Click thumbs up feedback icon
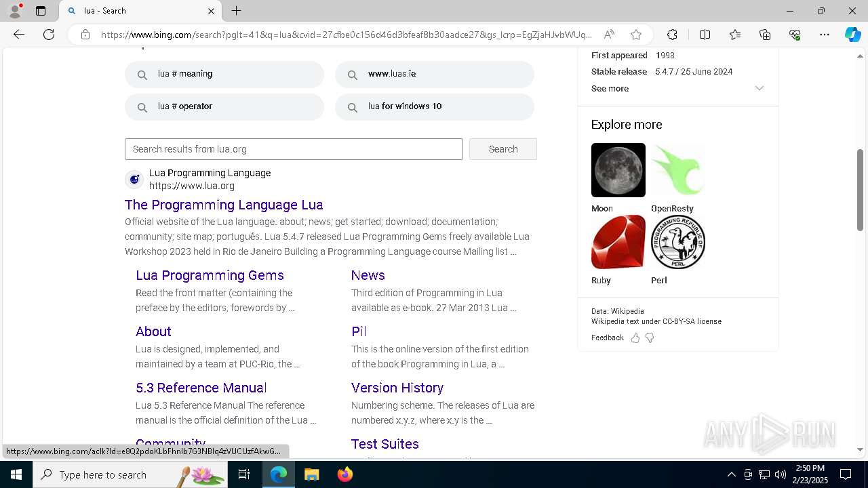The width and height of the screenshot is (868, 488). 635,338
